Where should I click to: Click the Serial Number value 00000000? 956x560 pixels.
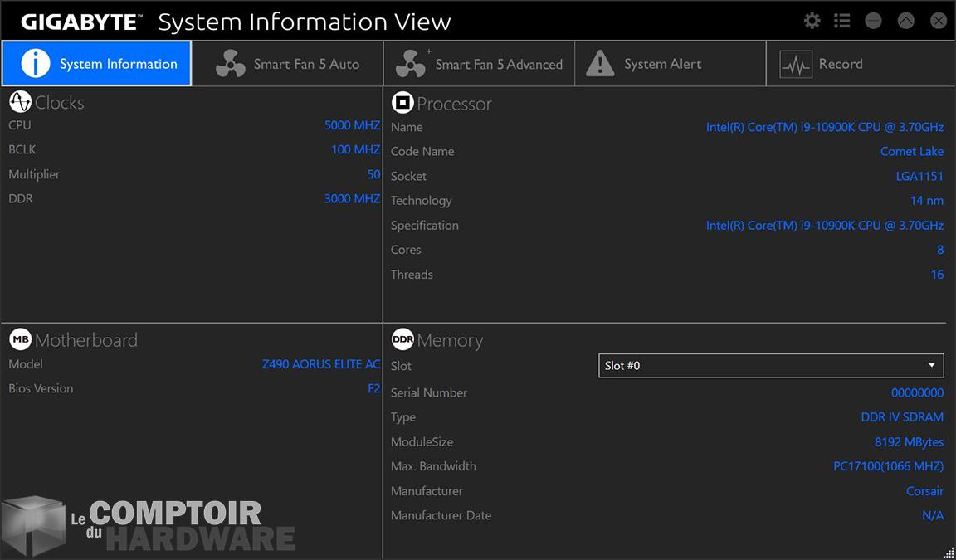918,393
